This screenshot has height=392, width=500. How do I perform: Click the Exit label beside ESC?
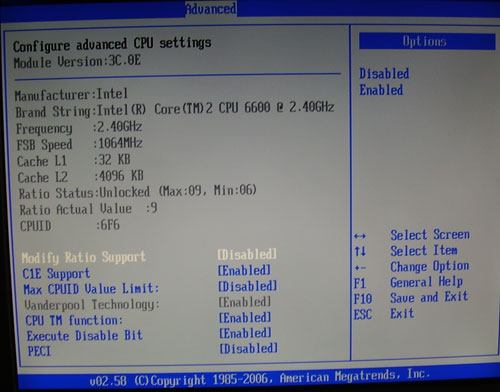(402, 313)
